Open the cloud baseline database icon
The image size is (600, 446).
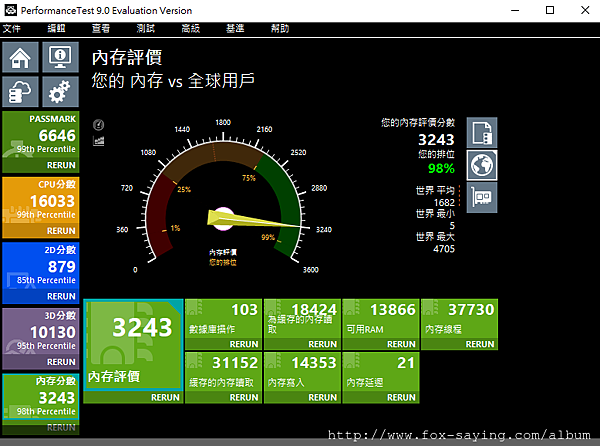click(20, 92)
